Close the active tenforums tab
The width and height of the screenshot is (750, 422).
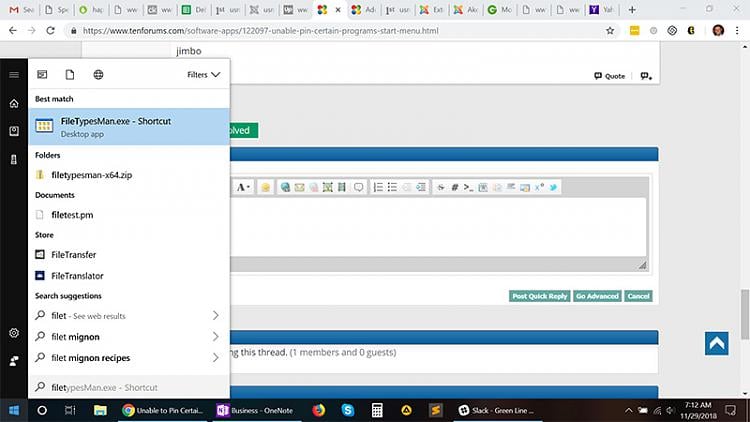[x=338, y=10]
